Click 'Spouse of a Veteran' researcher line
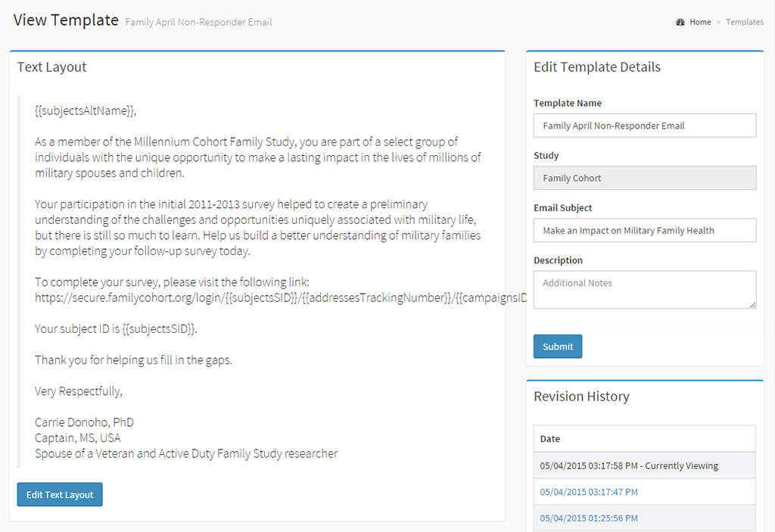The image size is (775, 532). tap(186, 453)
